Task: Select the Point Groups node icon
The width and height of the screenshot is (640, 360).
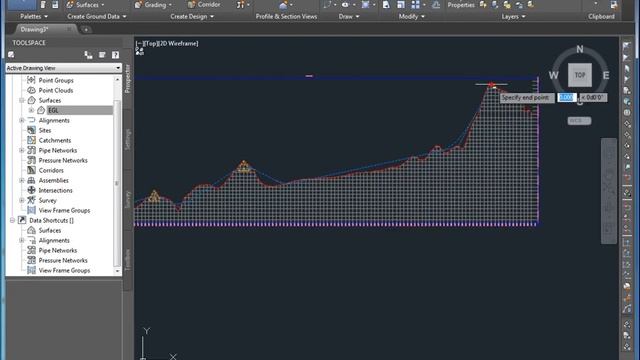Action: pyautogui.click(x=31, y=80)
